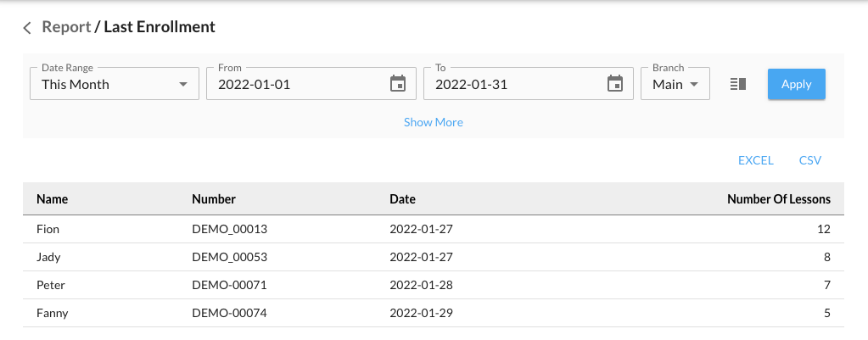Image resolution: width=868 pixels, height=340 pixels.
Task: Open the To date calendar picker
Action: [614, 84]
